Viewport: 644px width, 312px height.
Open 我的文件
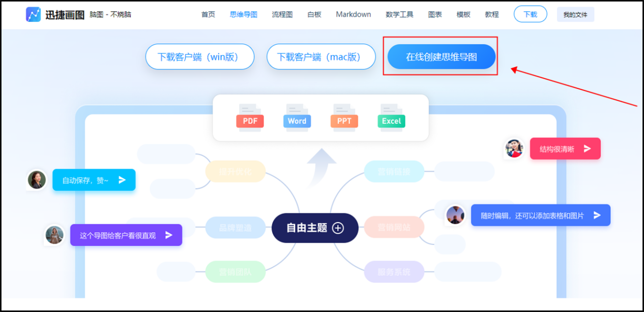pyautogui.click(x=575, y=14)
